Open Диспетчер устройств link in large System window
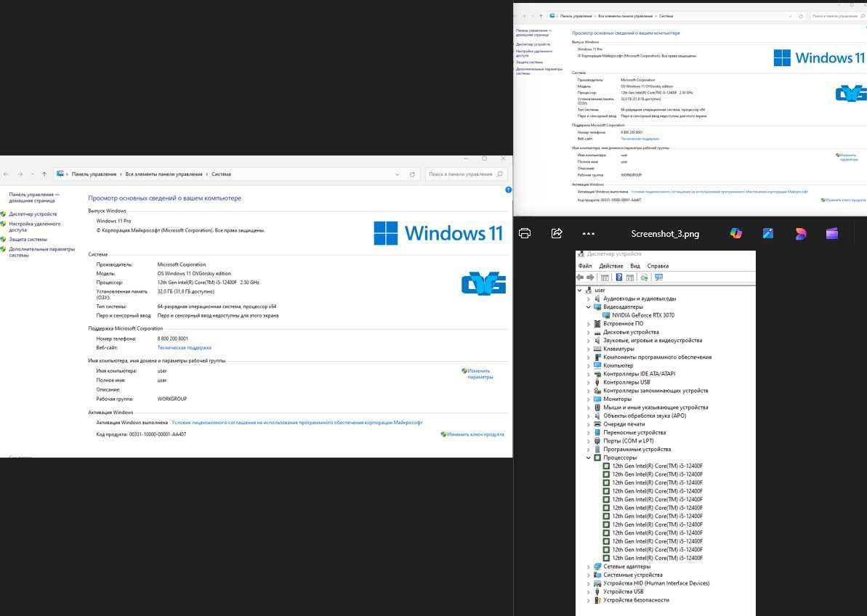Image resolution: width=867 pixels, height=616 pixels. [33, 214]
